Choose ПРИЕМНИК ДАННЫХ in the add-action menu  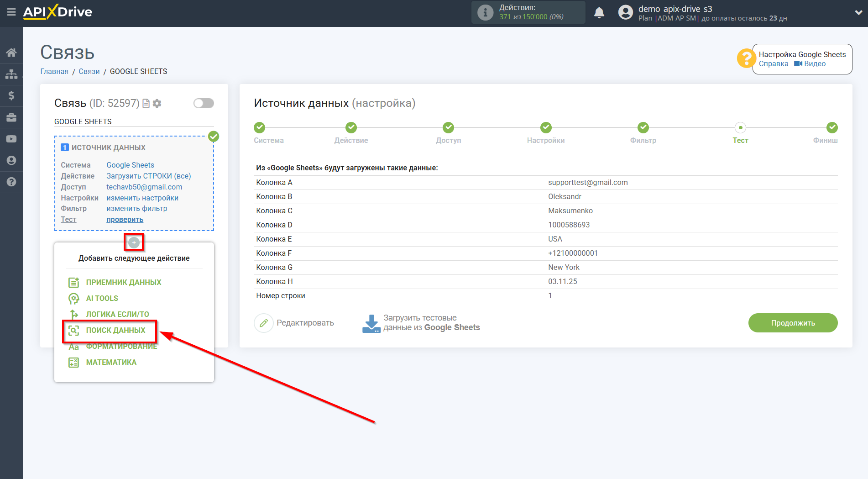click(123, 282)
